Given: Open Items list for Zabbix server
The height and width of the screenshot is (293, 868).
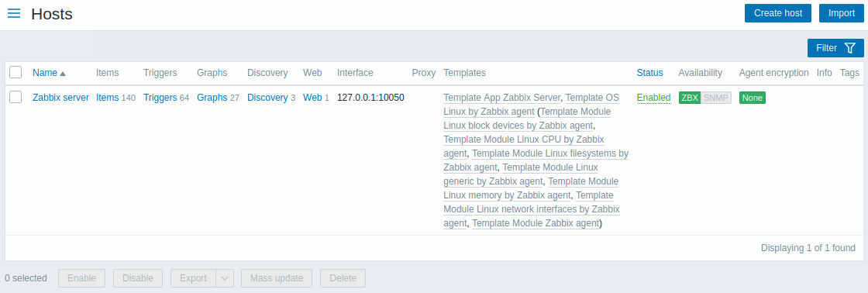Looking at the screenshot, I should 108,98.
